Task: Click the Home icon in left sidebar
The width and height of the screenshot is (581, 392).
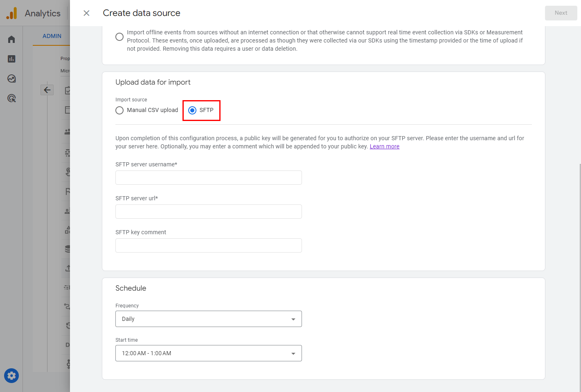Action: (11, 39)
